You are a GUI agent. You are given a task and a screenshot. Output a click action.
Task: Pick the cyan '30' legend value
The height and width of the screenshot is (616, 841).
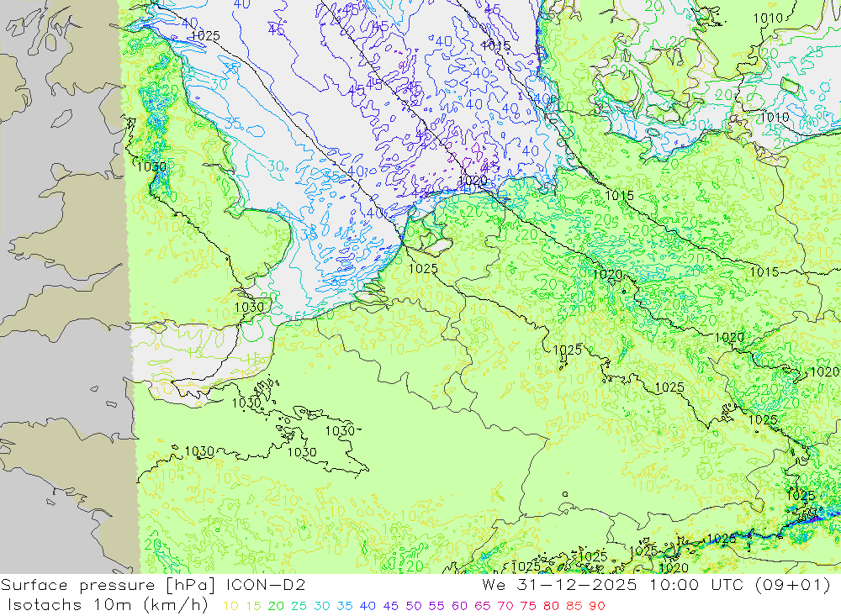(322, 606)
